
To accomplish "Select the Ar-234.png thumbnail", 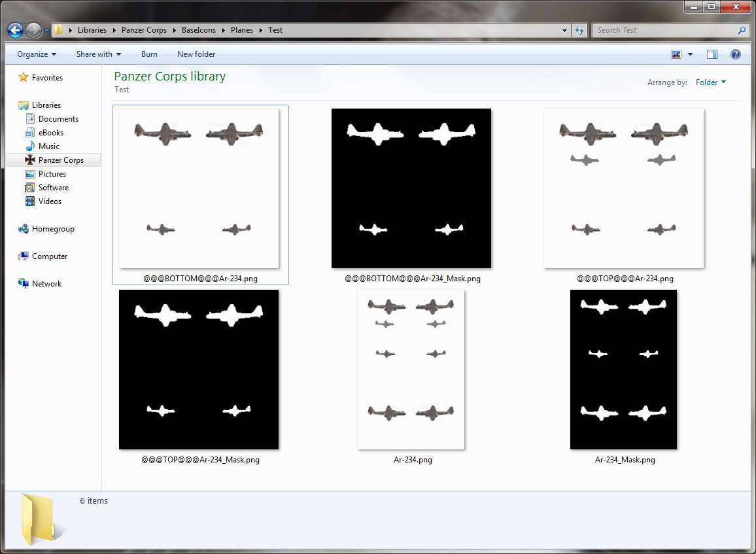I will pos(411,369).
